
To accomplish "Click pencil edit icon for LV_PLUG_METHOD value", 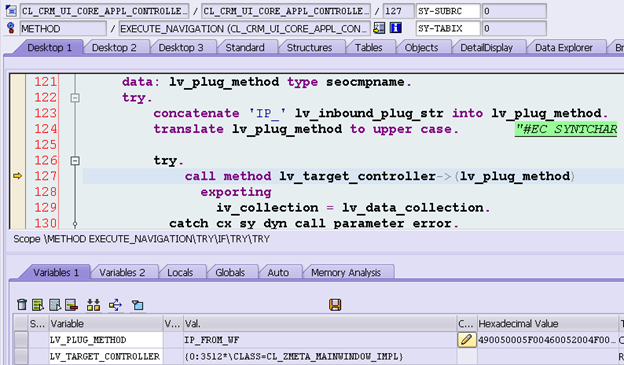I will [467, 340].
